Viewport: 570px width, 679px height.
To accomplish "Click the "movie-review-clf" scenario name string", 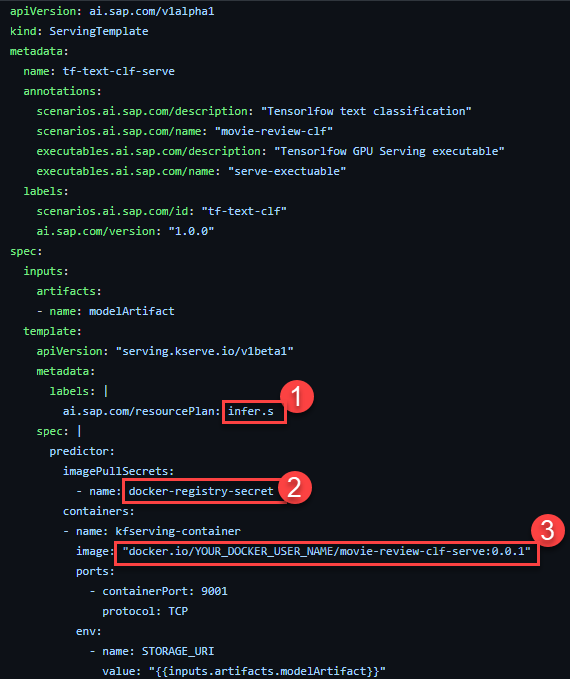I will pyautogui.click(x=274, y=131).
